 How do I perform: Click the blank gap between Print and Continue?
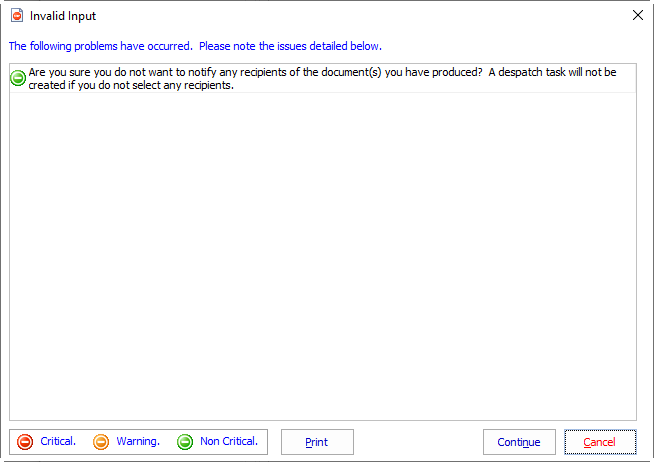click(x=418, y=442)
